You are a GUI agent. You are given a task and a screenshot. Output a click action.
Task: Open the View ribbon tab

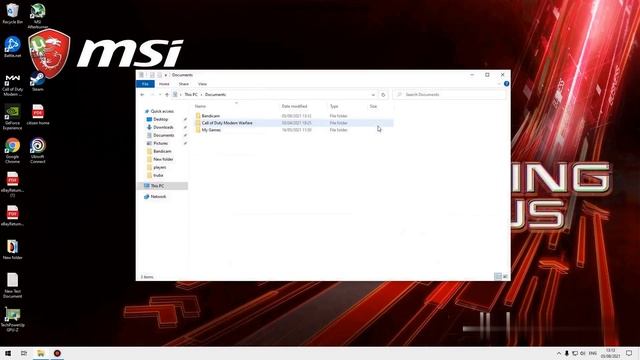pyautogui.click(x=202, y=84)
